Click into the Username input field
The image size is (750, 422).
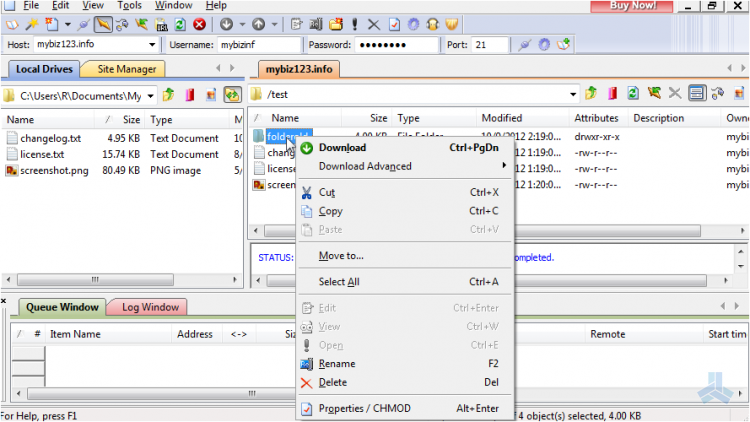pyautogui.click(x=258, y=45)
